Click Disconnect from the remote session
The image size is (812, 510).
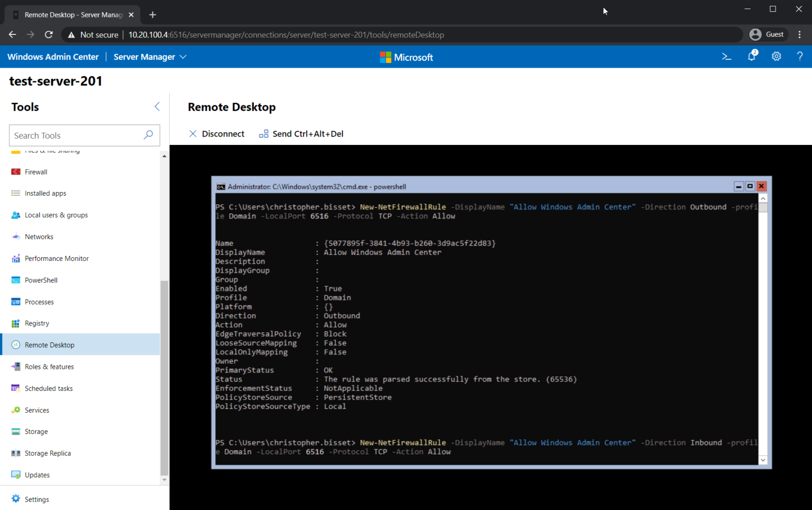[217, 133]
